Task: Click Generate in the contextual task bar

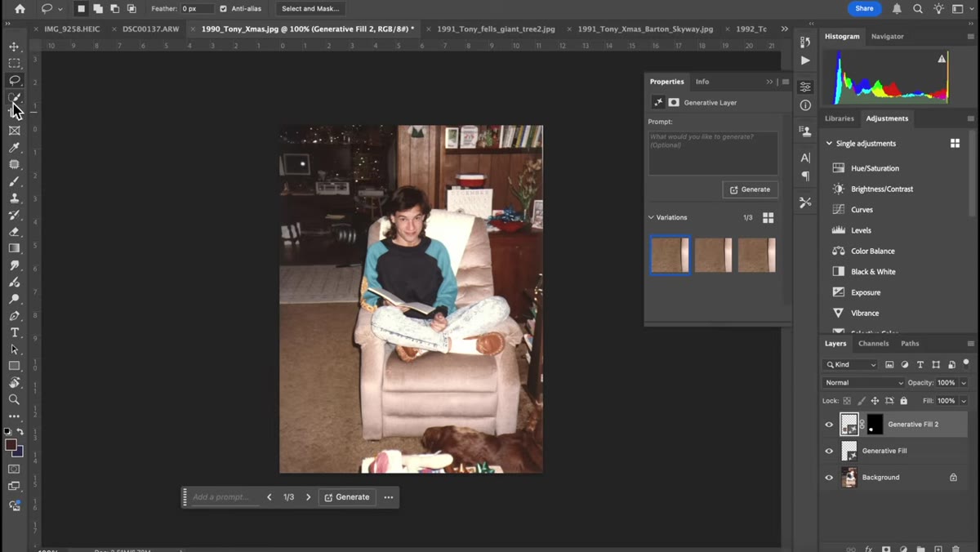Action: click(x=347, y=497)
